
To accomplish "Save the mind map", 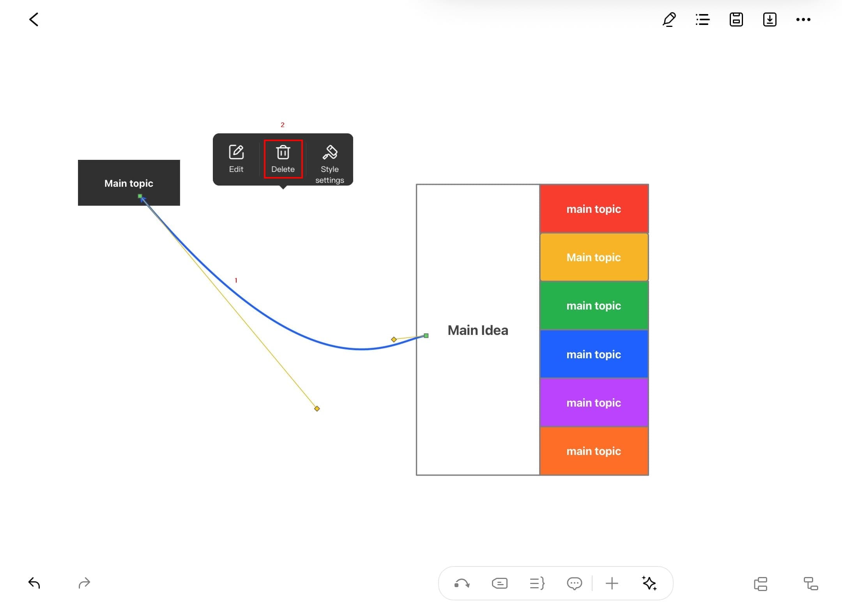I will pos(736,19).
